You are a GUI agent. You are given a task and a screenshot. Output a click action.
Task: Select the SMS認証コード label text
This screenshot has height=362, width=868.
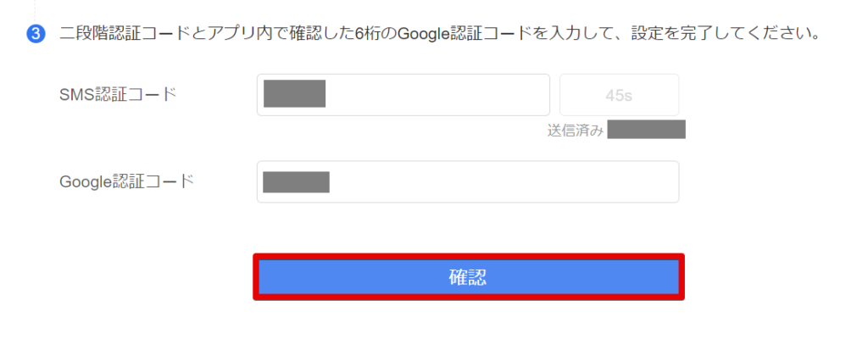[x=118, y=94]
